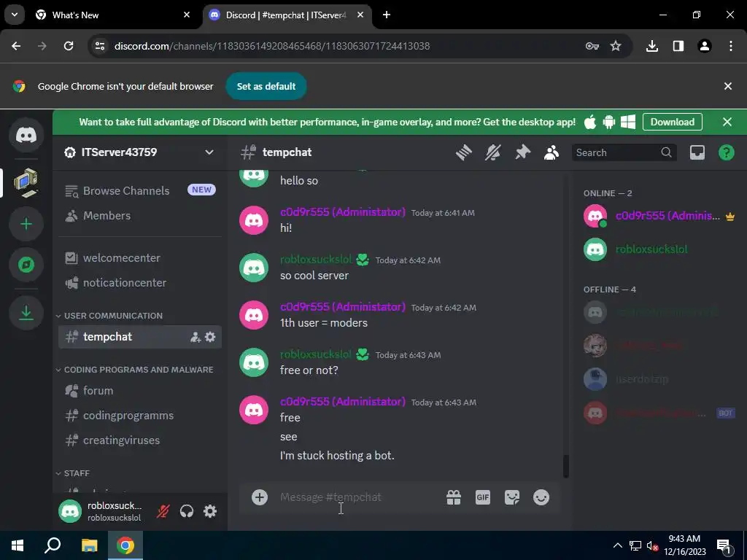This screenshot has width=747, height=560.
Task: Click password key icon in address bar
Action: pyautogui.click(x=592, y=46)
